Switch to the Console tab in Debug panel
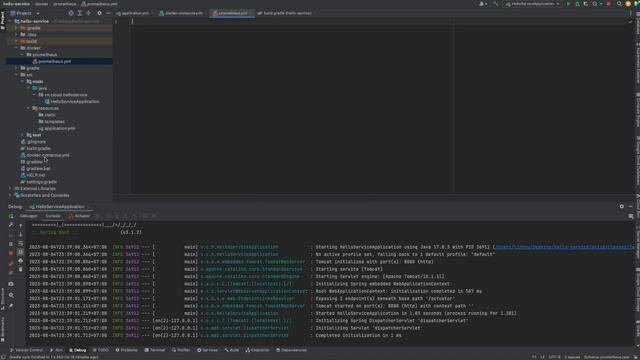The height and width of the screenshot is (360, 640). pyautogui.click(x=53, y=216)
